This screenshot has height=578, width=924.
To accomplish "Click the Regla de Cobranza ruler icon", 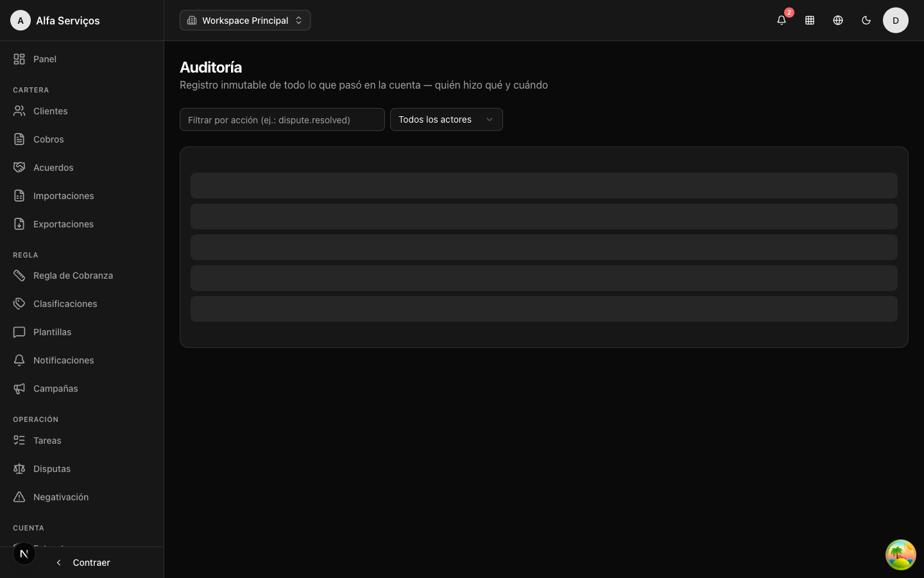I will coord(19,276).
